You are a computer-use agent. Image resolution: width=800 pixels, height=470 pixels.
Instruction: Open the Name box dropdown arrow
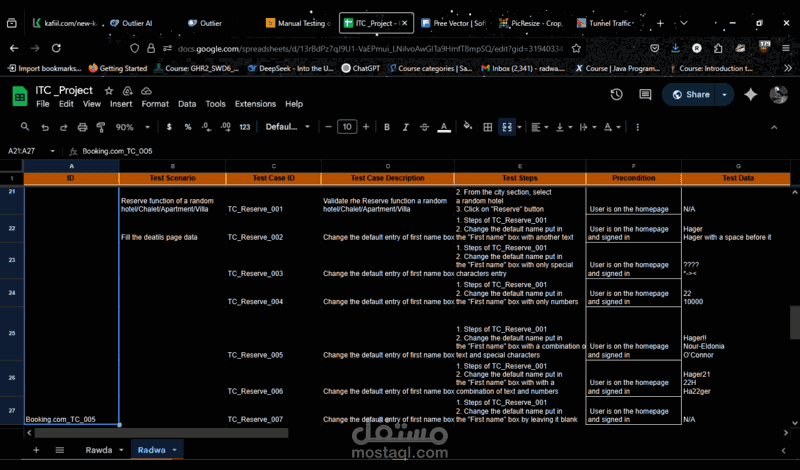pos(52,151)
